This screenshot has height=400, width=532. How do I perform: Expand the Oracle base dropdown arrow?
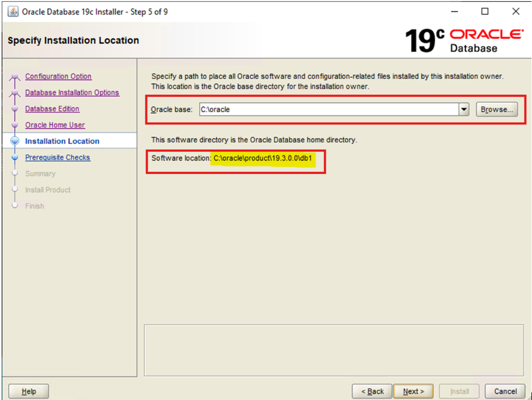pyautogui.click(x=464, y=110)
